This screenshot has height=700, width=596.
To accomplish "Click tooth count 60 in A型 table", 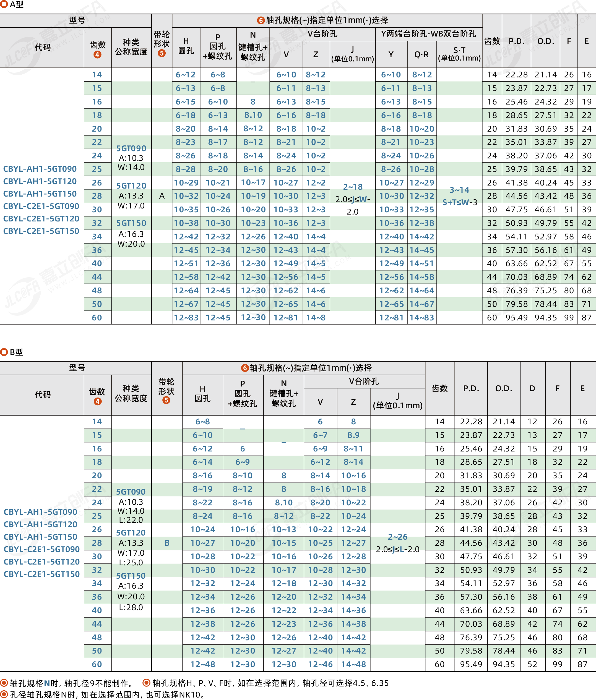I will tap(97, 317).
